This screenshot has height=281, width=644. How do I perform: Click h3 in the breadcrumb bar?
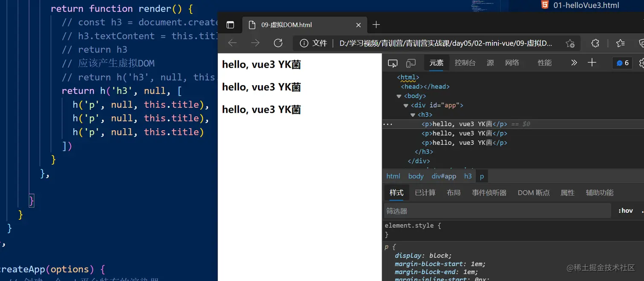coord(468,176)
